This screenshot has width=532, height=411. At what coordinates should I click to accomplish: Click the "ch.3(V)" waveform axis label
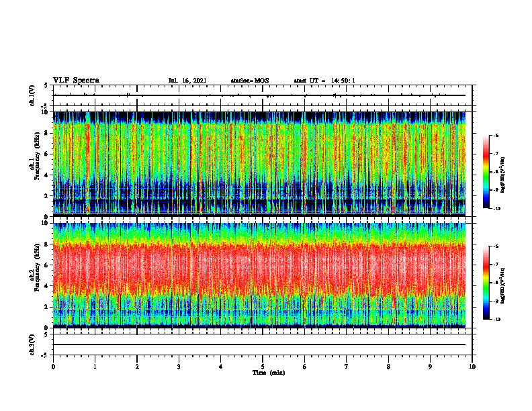pyautogui.click(x=32, y=345)
